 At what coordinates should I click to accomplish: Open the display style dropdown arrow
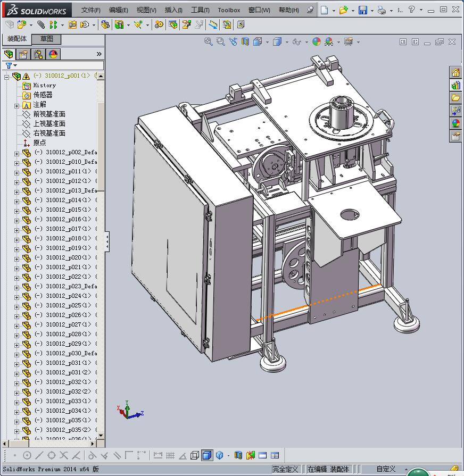(287, 42)
